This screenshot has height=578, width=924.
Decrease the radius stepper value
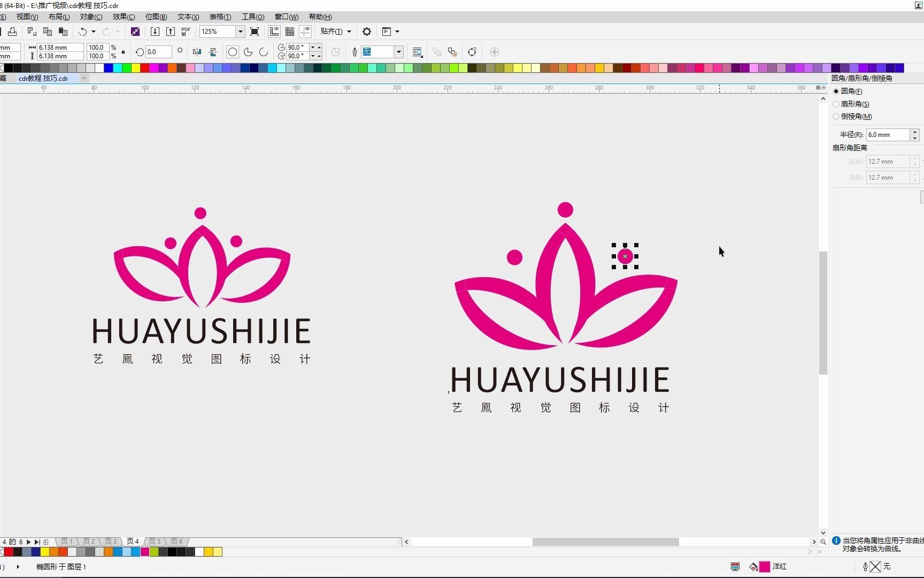point(915,138)
